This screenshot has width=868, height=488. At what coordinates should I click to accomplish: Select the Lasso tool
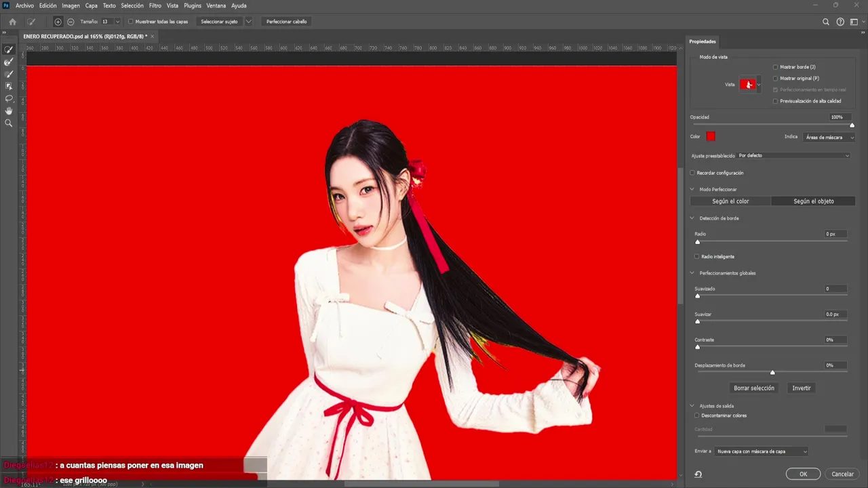pyautogui.click(x=9, y=99)
